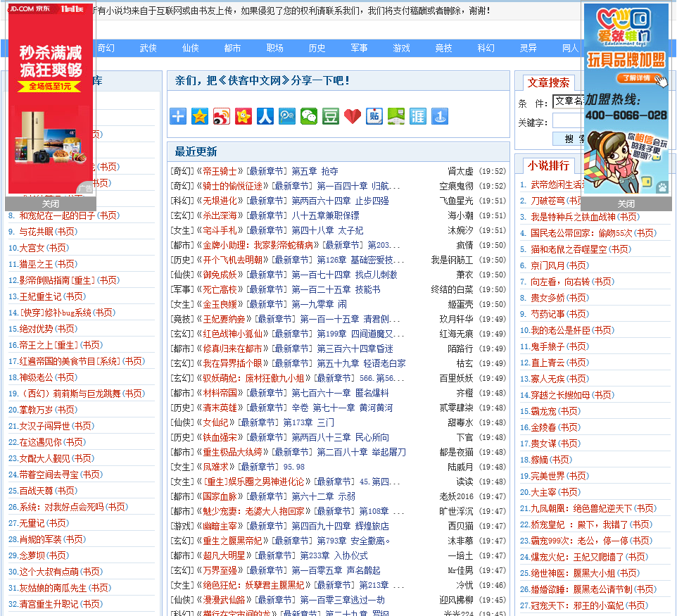Open chapter 第233章 入协仪式
Screen dimensions: 677x616
pyautogui.click(x=334, y=556)
